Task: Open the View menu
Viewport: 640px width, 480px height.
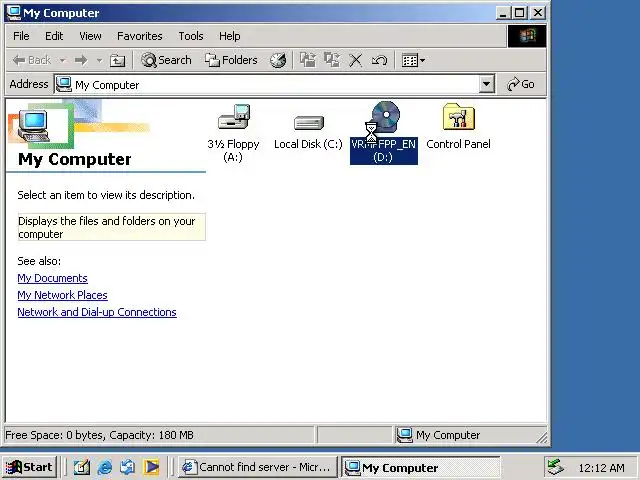Action: [x=90, y=36]
